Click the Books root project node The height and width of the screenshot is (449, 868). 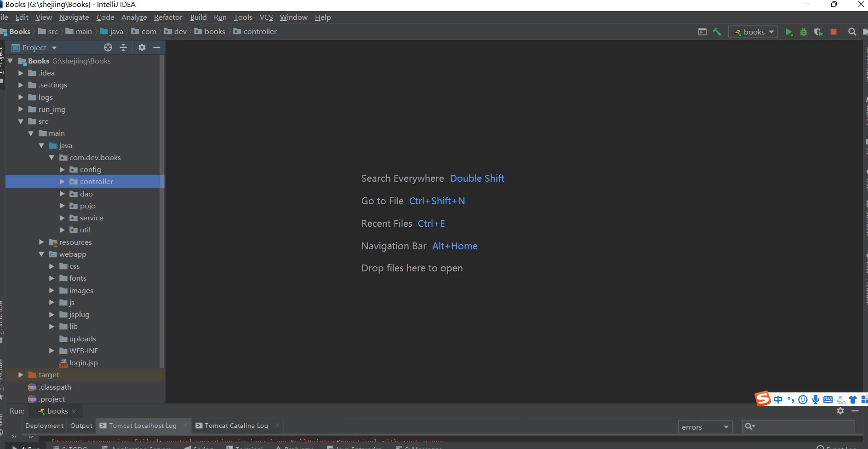pos(64,61)
